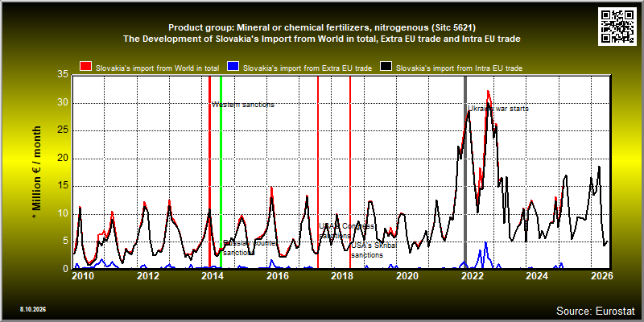Click the 'Ukraine war starts' annotation
The image size is (644, 322).
pyautogui.click(x=498, y=109)
